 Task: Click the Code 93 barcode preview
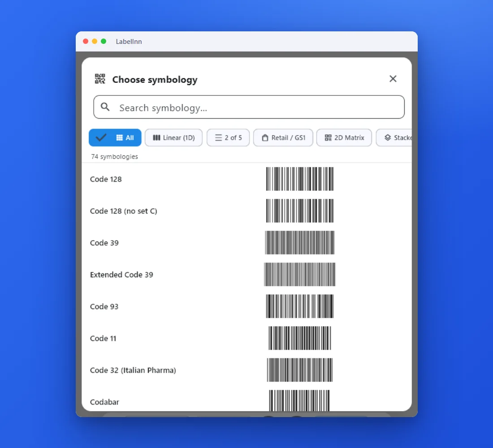(300, 306)
